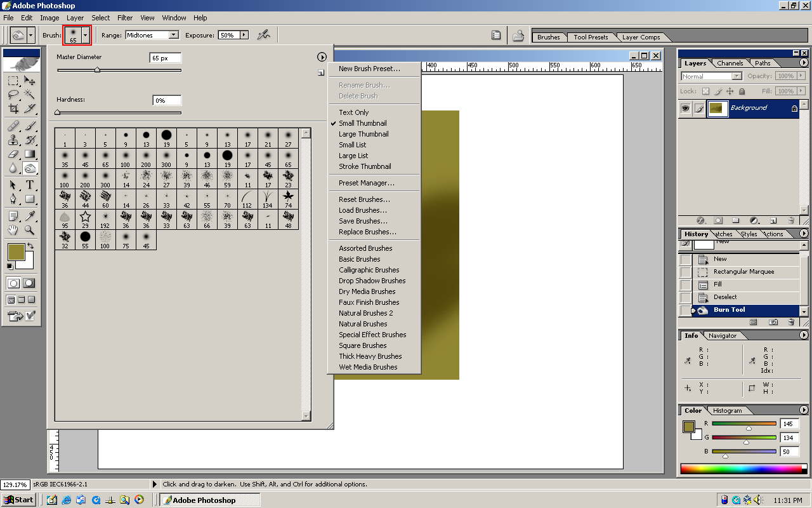This screenshot has width=812, height=508.
Task: Open the tool preset picker arrow
Action: click(31, 35)
